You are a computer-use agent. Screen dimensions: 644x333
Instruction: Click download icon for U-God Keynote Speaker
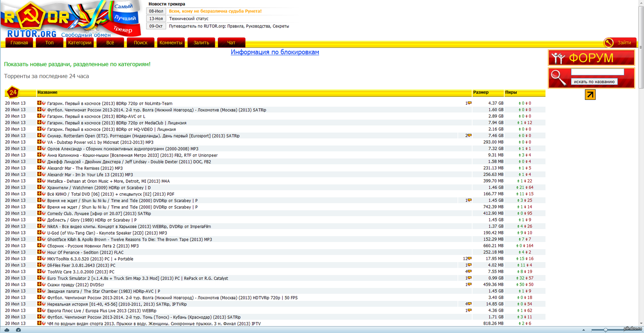click(x=39, y=232)
